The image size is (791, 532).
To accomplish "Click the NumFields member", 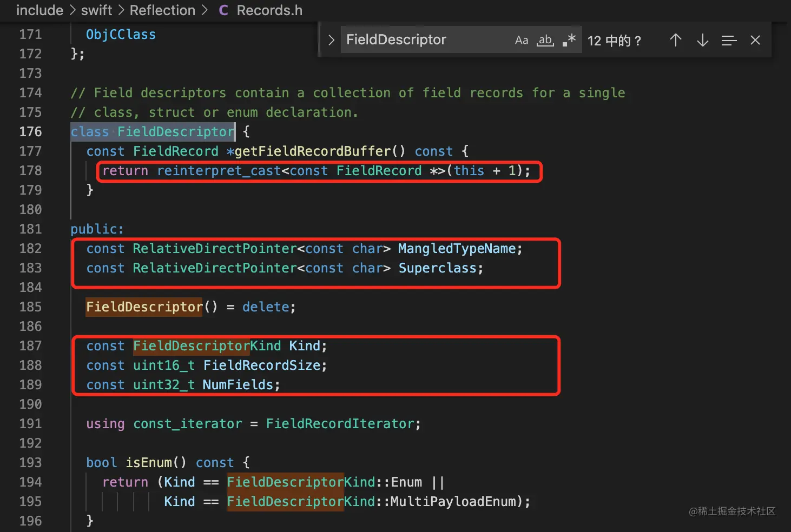I will (238, 385).
